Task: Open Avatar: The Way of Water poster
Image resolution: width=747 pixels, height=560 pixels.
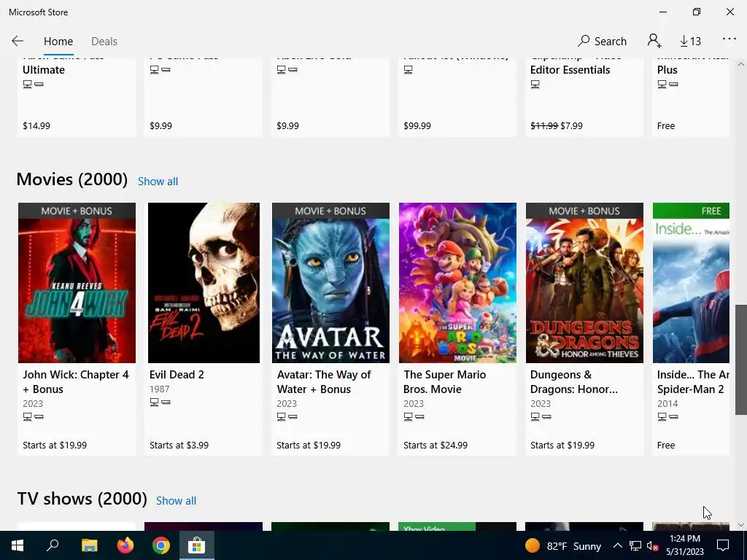Action: tap(330, 283)
